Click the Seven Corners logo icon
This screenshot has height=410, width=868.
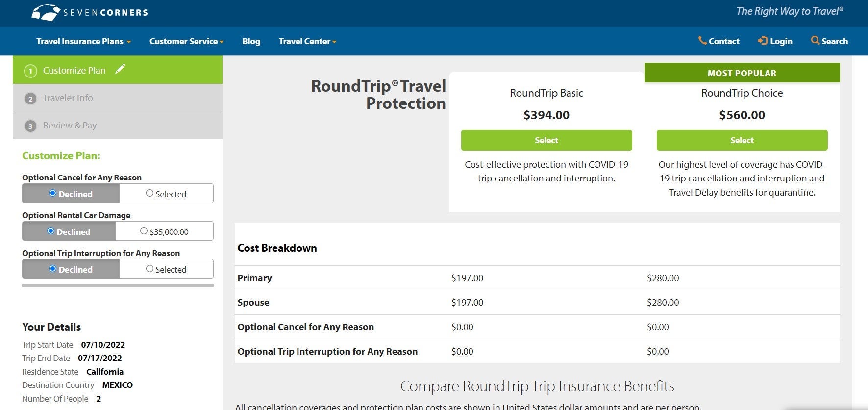(46, 13)
